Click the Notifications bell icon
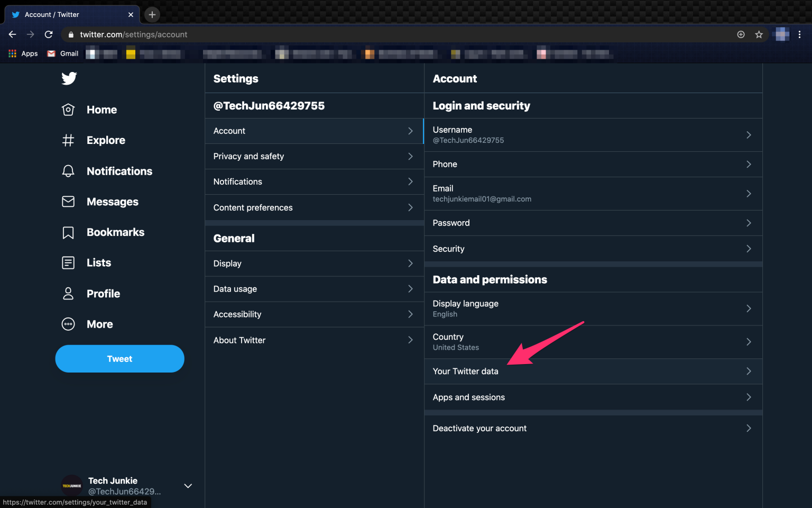812x508 pixels. pos(68,171)
